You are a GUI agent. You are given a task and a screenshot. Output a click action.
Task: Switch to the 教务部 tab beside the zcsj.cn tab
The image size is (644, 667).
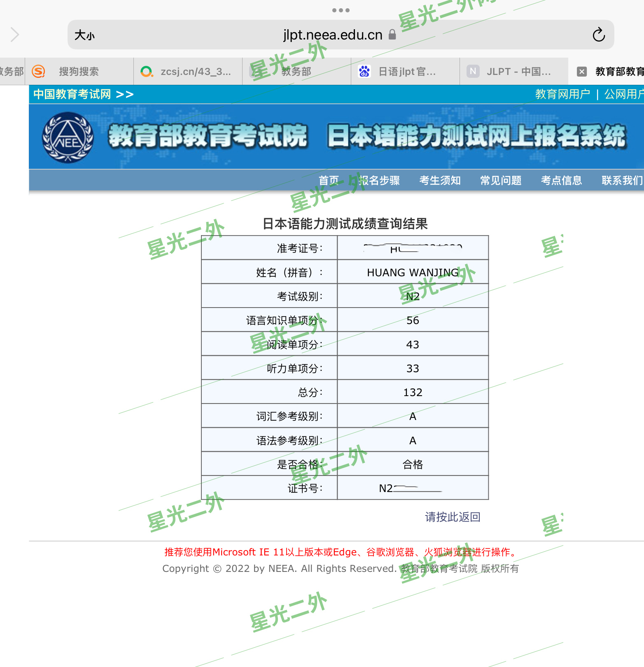pos(296,72)
